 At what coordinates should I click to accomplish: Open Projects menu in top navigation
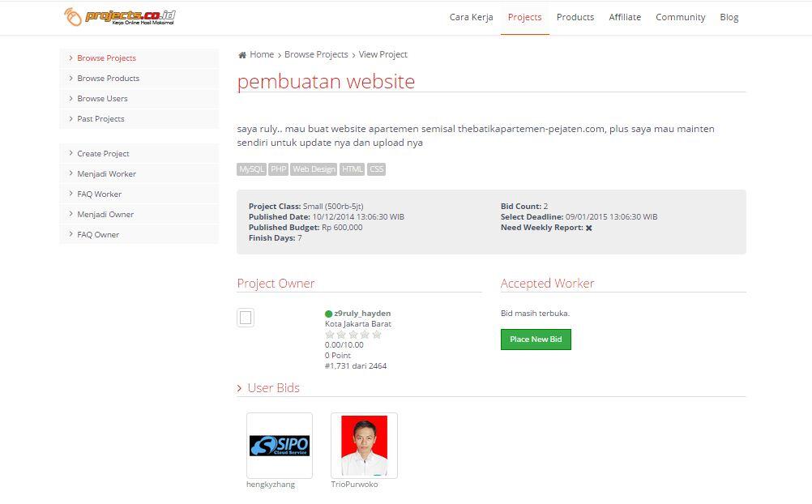coord(524,17)
